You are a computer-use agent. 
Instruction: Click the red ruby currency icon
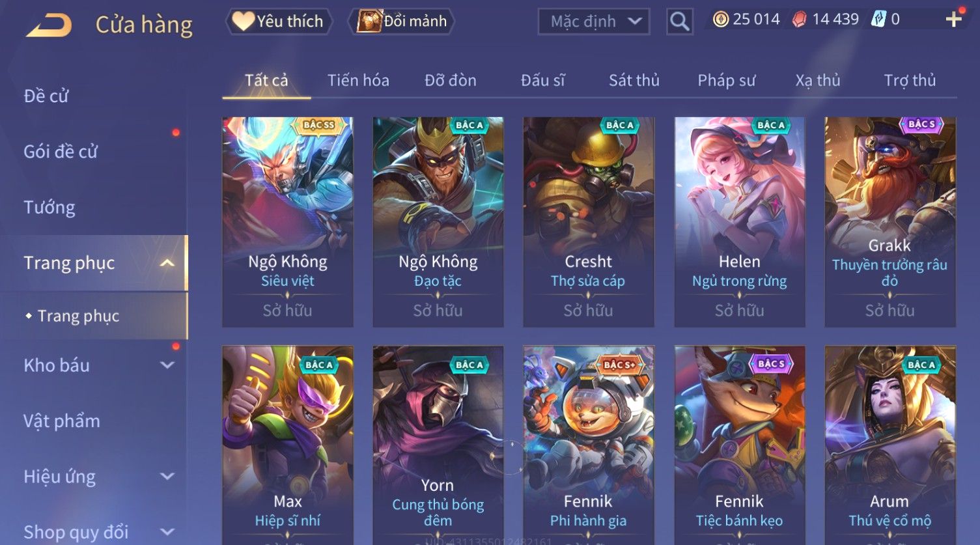pyautogui.click(x=799, y=20)
